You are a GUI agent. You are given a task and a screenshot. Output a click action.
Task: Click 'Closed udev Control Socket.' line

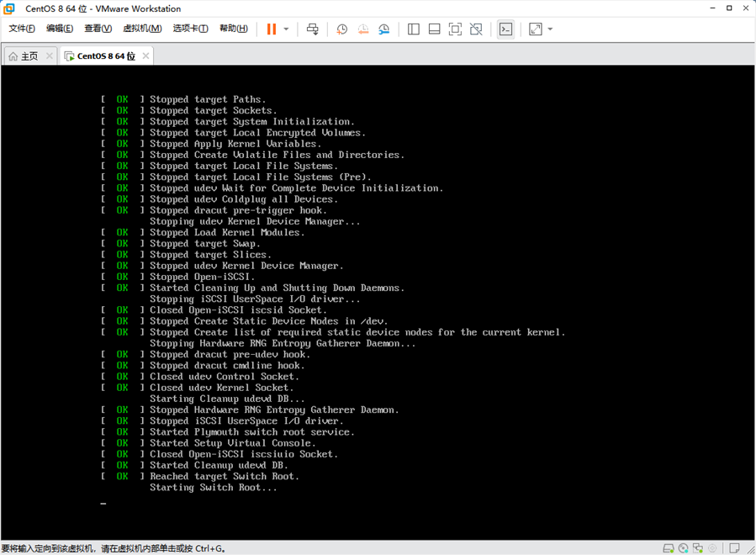tap(200, 377)
